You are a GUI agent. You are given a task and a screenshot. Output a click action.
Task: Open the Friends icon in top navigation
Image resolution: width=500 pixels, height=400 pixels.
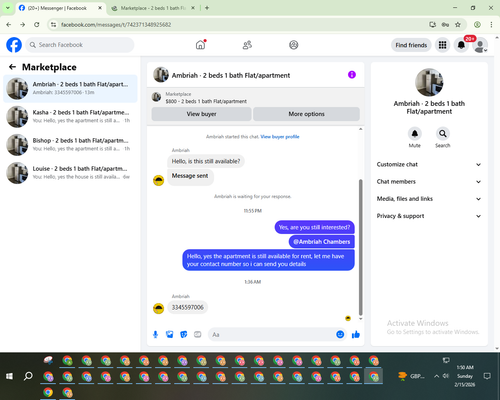tap(247, 45)
